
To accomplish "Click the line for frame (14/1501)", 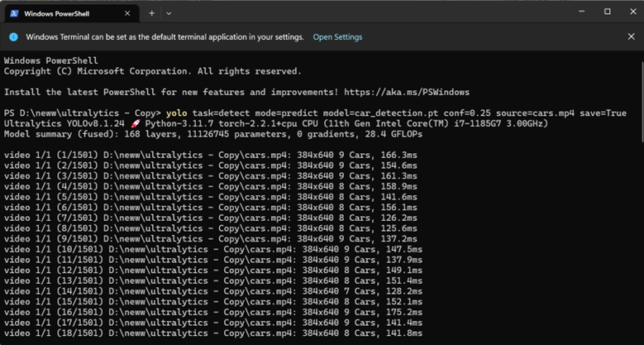I will pos(213,291).
